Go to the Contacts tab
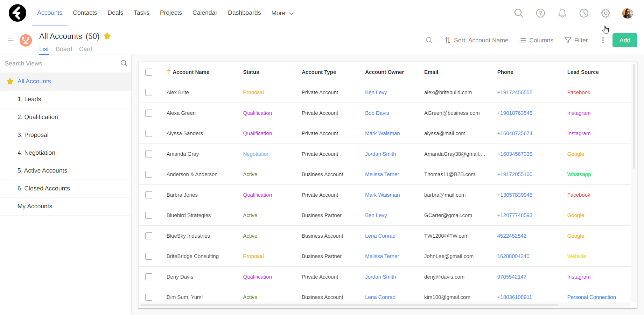This screenshot has height=315, width=644. coord(85,13)
